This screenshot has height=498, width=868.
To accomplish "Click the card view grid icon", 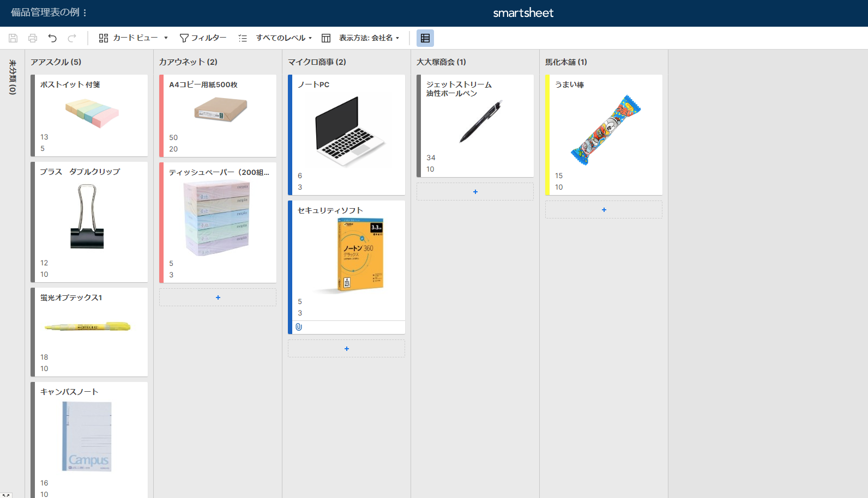I will [x=103, y=38].
